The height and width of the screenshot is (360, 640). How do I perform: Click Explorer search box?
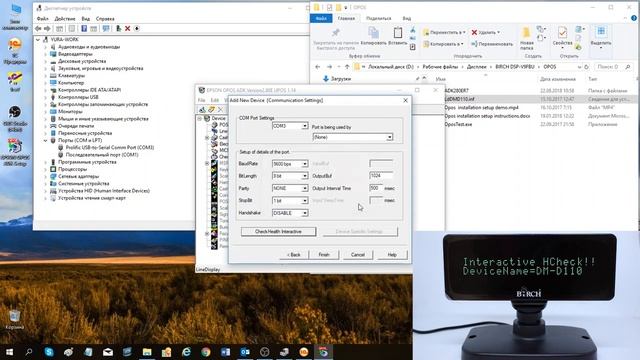(613, 67)
